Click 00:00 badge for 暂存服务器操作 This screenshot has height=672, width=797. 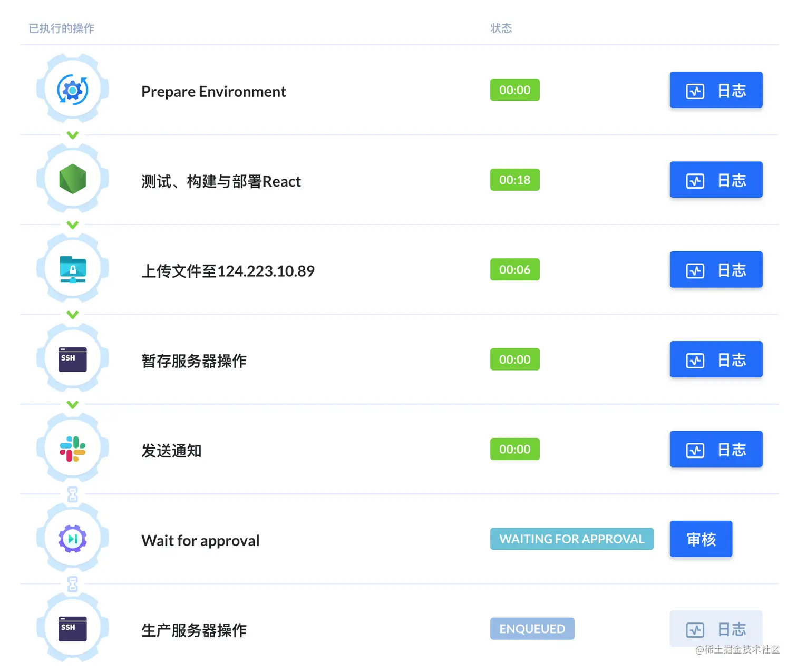[x=515, y=359]
